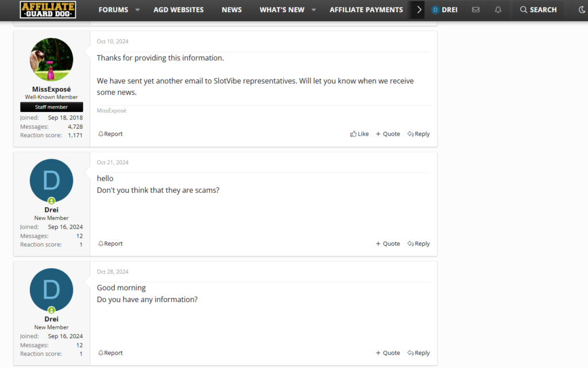Image resolution: width=588 pixels, height=368 pixels.
Task: Expand the Forums dropdown arrow
Action: tap(137, 10)
